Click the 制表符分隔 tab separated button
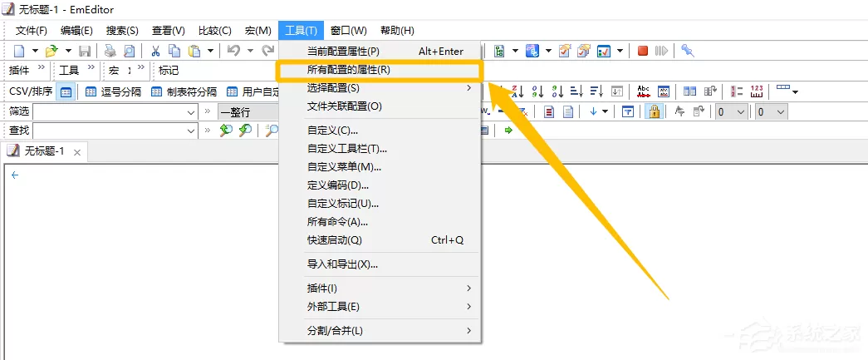The height and width of the screenshot is (360, 868). (x=185, y=92)
